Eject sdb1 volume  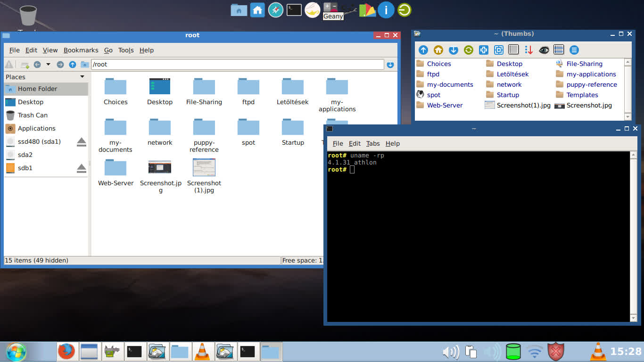click(x=82, y=168)
